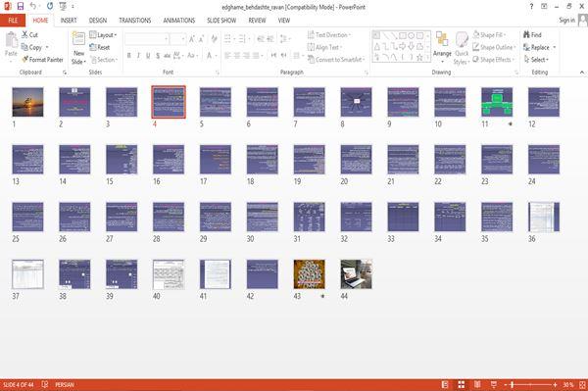The height and width of the screenshot is (391, 588).
Task: Open the Arrange tool icon
Action: 442,39
